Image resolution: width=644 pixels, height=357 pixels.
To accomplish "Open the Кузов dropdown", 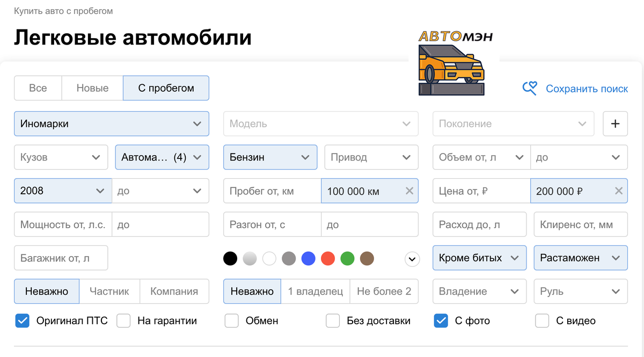I will click(61, 157).
